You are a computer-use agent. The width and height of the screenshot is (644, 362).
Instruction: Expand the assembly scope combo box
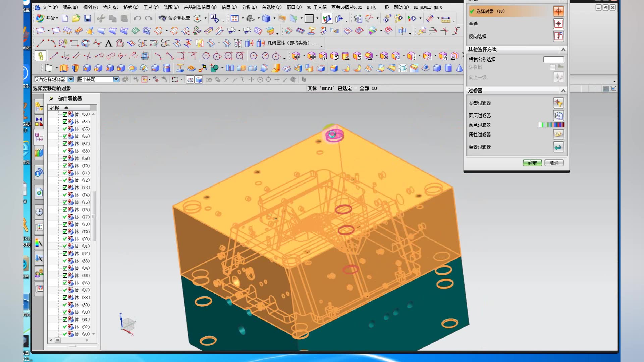pos(116,79)
